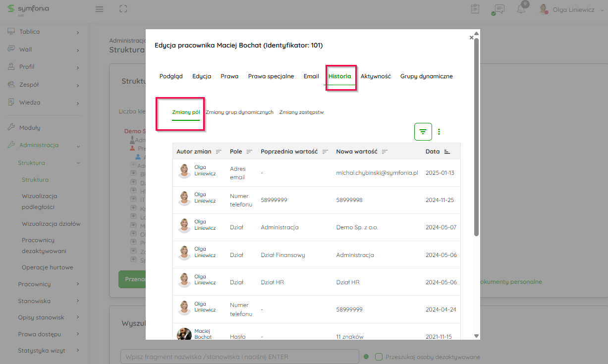
Task: Expand the Olga Liniewicz user dropdown
Action: (602, 9)
